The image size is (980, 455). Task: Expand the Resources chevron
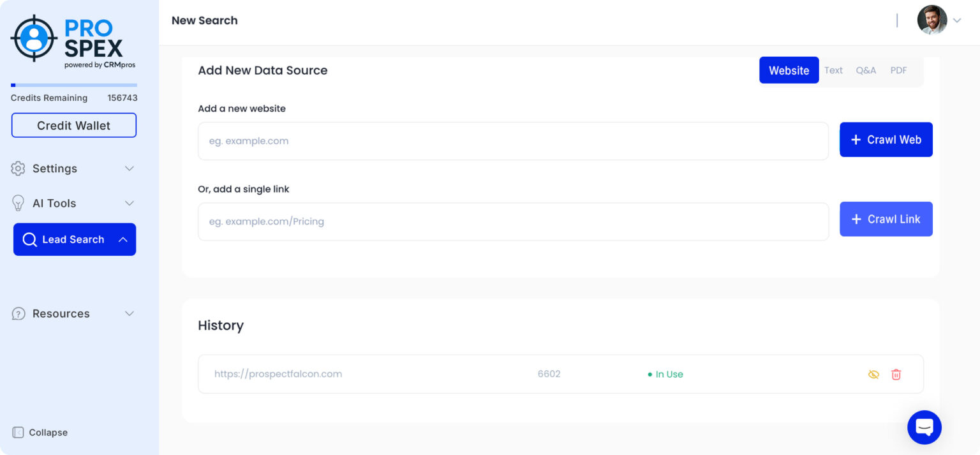pos(130,313)
